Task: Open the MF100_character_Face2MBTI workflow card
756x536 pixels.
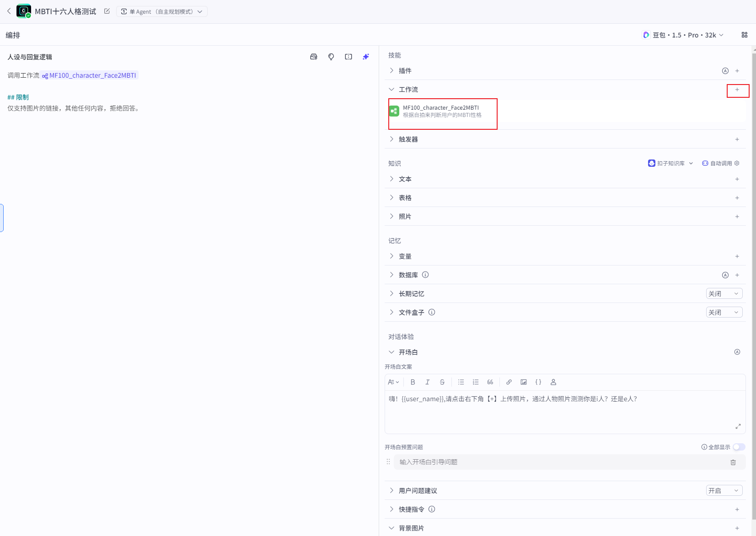Action: (x=567, y=111)
